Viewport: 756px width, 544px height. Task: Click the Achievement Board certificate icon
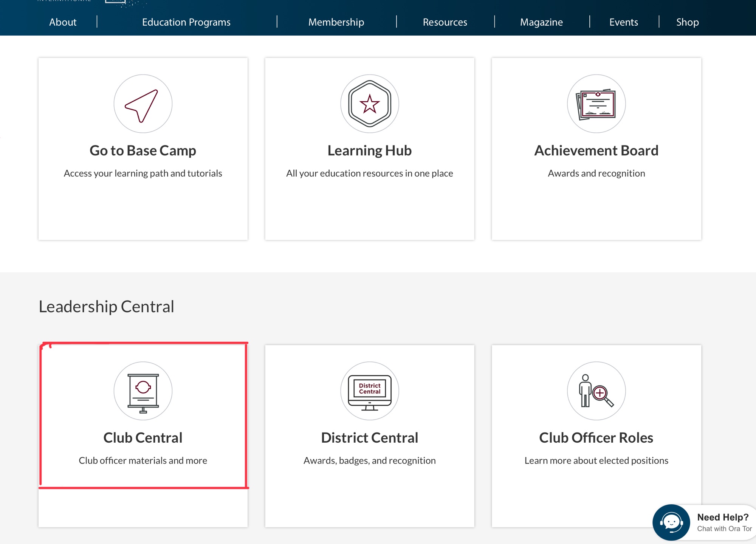coord(596,104)
